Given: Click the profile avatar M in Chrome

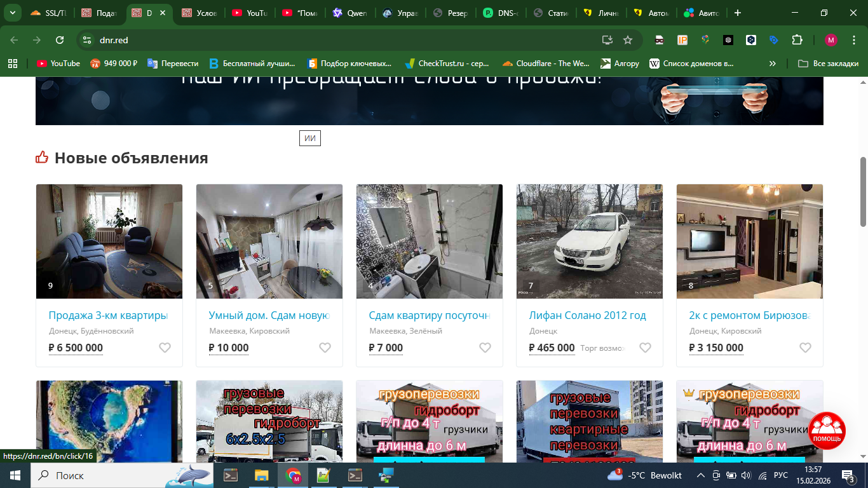Looking at the screenshot, I should pyautogui.click(x=829, y=39).
